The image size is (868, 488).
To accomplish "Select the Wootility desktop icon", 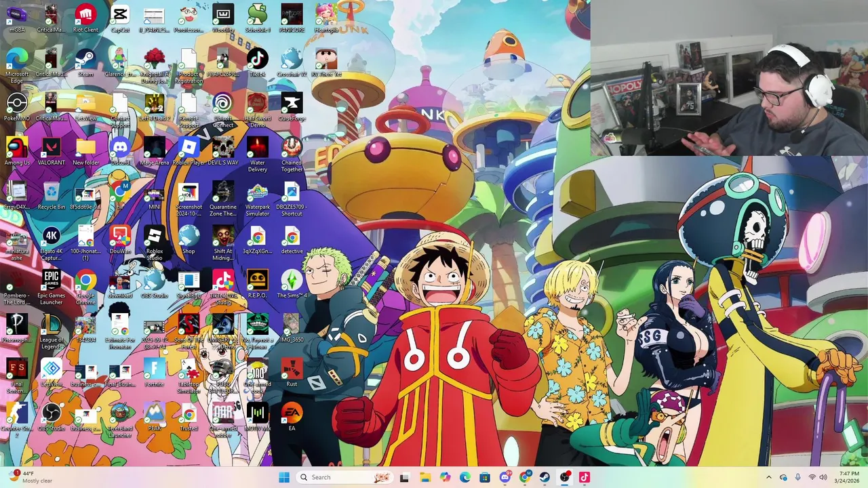I will (x=223, y=18).
